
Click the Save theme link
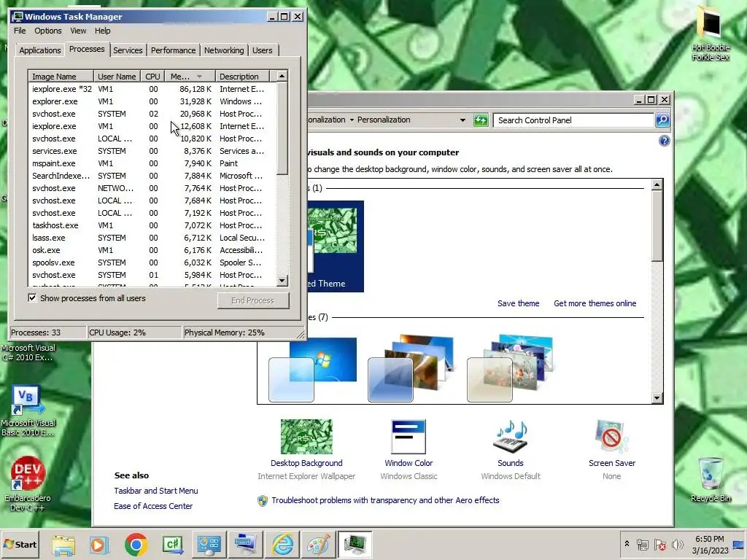click(x=519, y=303)
